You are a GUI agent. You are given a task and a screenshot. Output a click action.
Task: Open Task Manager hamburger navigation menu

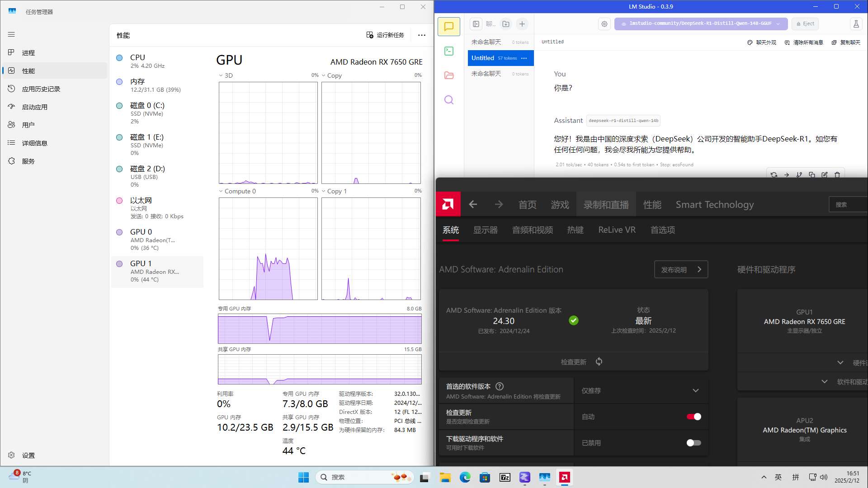tap(11, 34)
